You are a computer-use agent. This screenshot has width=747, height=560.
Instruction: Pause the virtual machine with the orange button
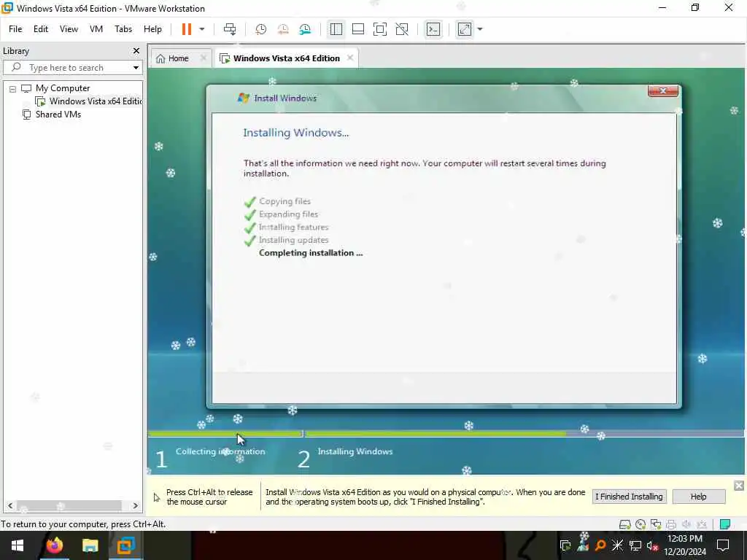point(186,29)
